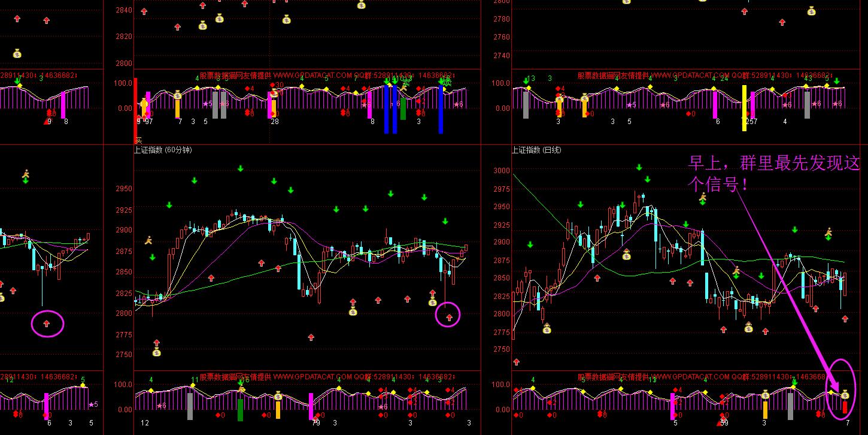This screenshot has width=868, height=435.
Task: Click the 2760 price label in the top right chart
Action: (x=502, y=37)
